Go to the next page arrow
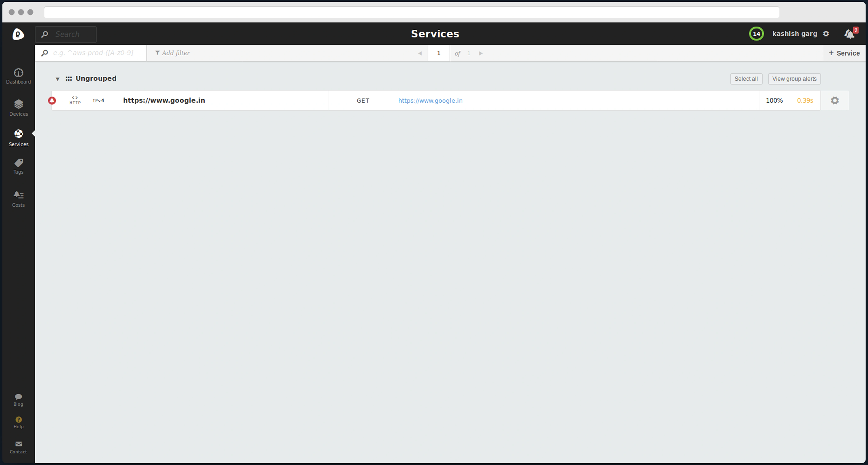868x465 pixels. pyautogui.click(x=481, y=53)
